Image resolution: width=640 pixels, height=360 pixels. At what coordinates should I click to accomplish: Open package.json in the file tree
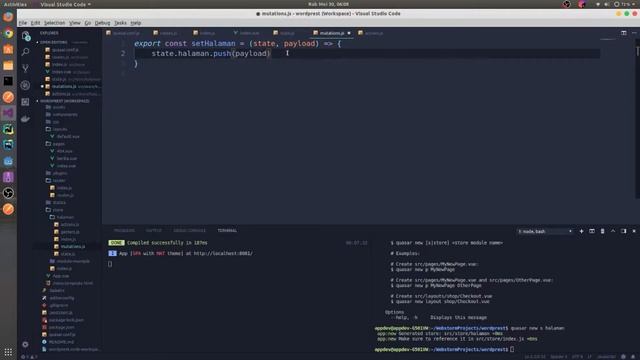coord(62,327)
